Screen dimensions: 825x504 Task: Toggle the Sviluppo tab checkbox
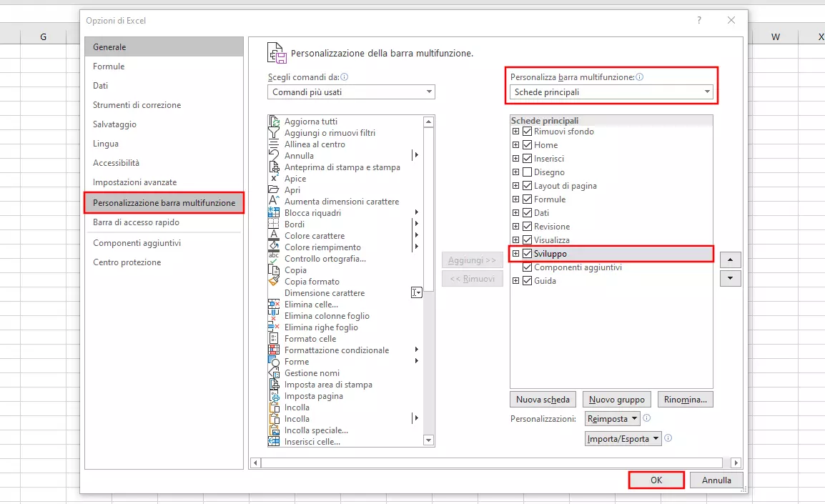(x=525, y=254)
